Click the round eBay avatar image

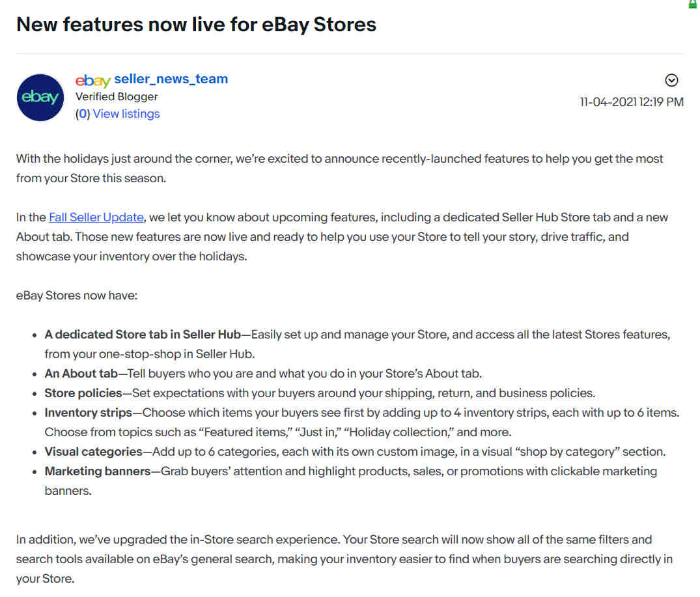(x=40, y=97)
